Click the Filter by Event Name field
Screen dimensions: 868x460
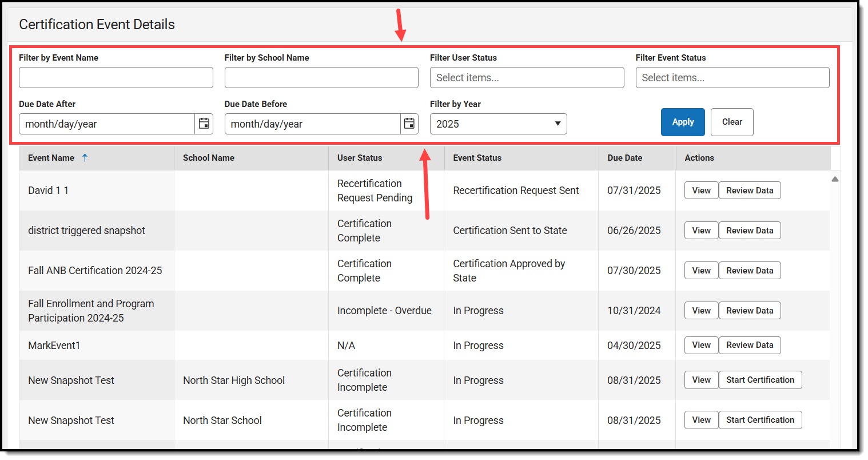116,77
